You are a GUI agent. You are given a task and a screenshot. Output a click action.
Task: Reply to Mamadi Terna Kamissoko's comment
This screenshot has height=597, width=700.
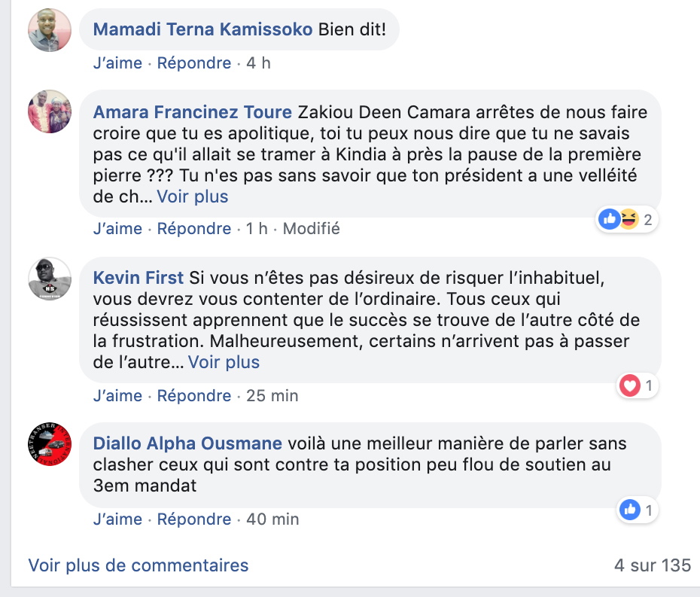[194, 63]
